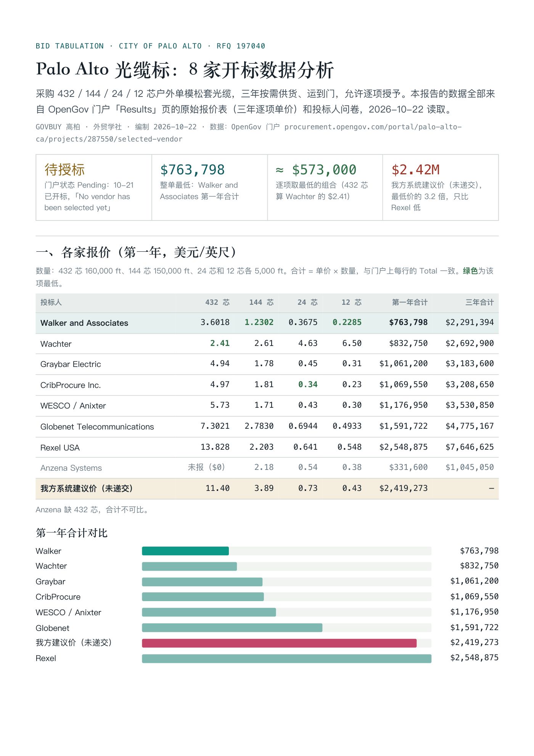Click the chart label "我方建议价（未递交）"
This screenshot has height=756, width=534.
click(x=74, y=643)
